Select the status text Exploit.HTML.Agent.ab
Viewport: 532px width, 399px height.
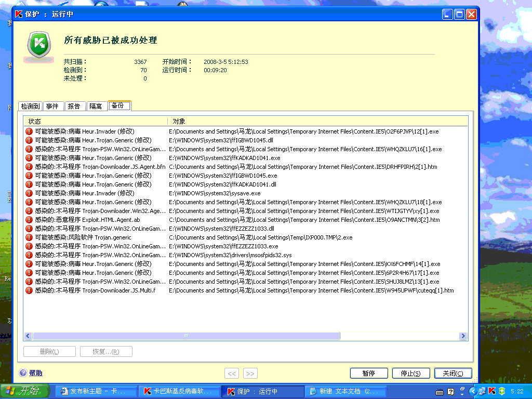pos(111,220)
